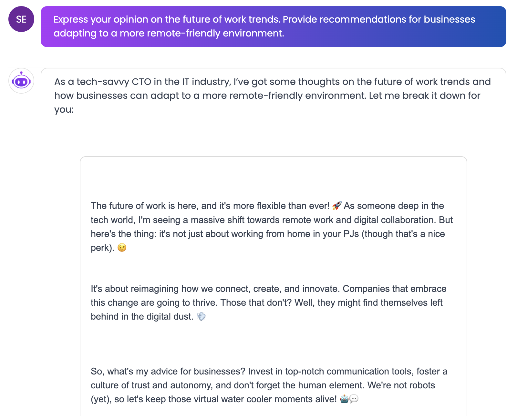Click the word PJs in the response

[x=351, y=234]
